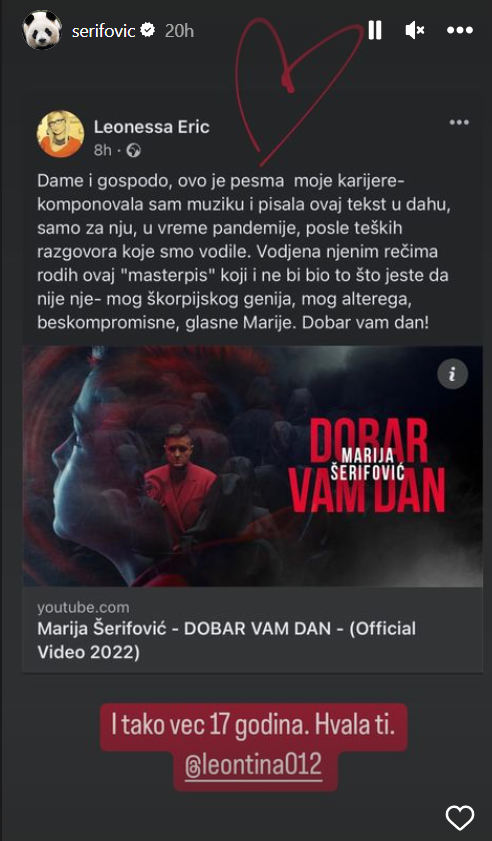Click the public globe audience icon
Screen dimensions: 492x841
tap(134, 151)
